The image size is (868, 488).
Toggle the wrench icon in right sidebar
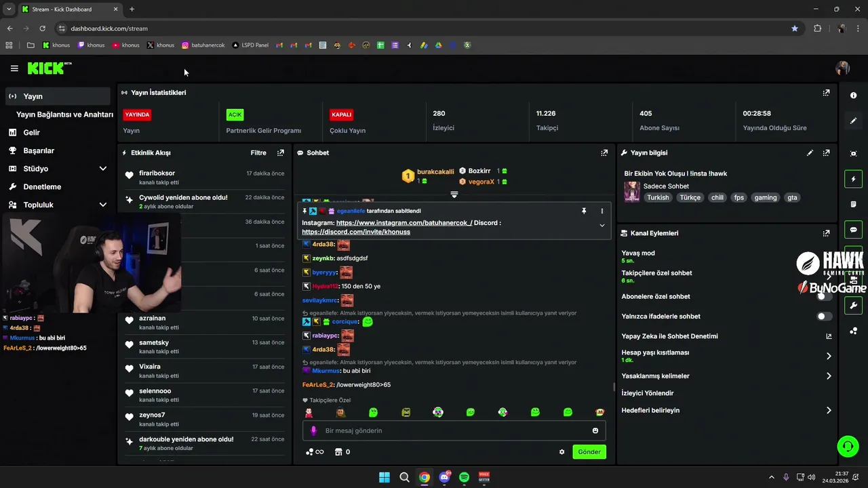(x=853, y=306)
